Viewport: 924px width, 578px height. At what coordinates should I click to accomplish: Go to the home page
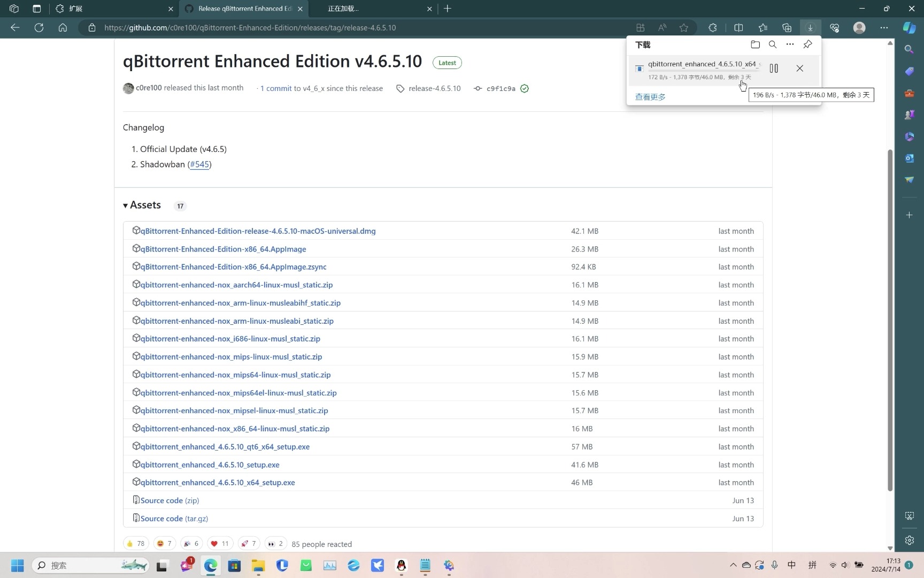coord(63,28)
